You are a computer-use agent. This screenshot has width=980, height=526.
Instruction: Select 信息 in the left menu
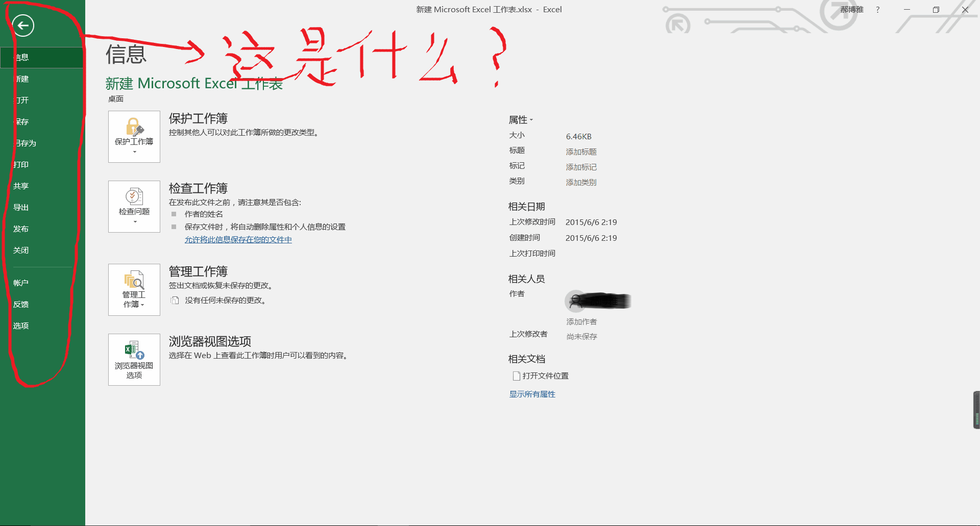[x=41, y=57]
